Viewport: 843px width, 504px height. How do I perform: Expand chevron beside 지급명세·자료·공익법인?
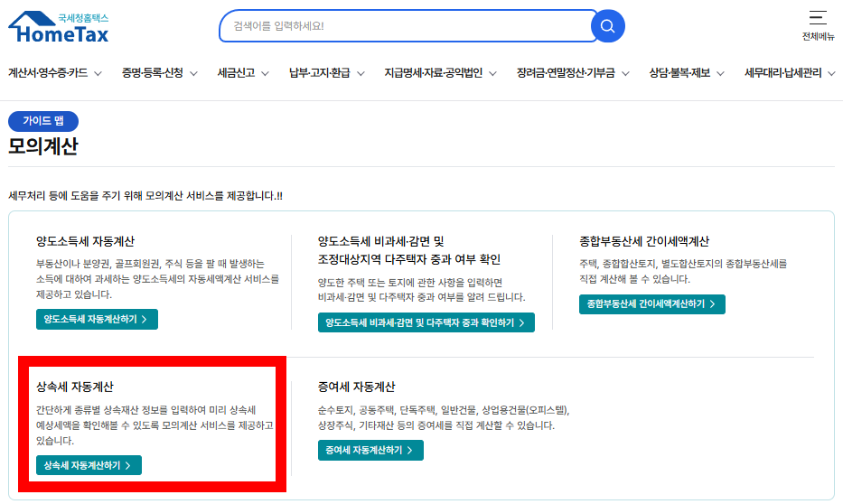click(x=492, y=73)
